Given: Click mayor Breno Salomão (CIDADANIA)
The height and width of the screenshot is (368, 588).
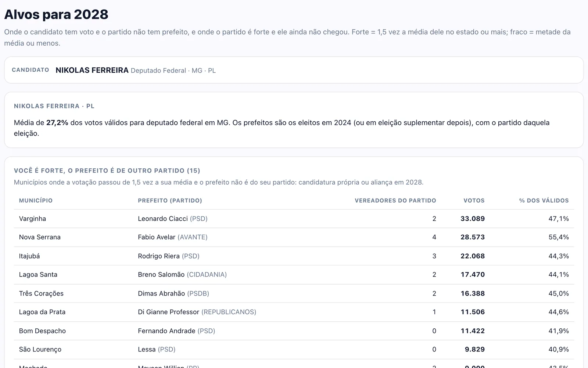Looking at the screenshot, I should (x=182, y=275).
